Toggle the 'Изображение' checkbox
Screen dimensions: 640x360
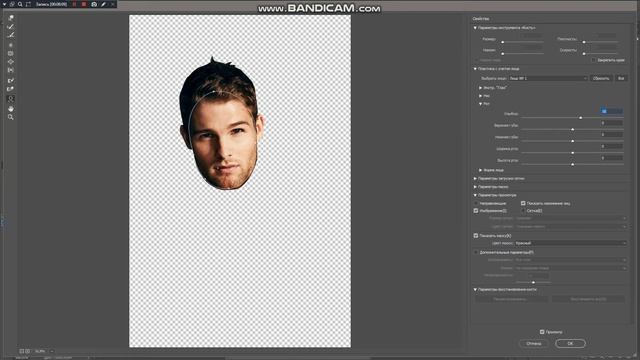(x=476, y=211)
